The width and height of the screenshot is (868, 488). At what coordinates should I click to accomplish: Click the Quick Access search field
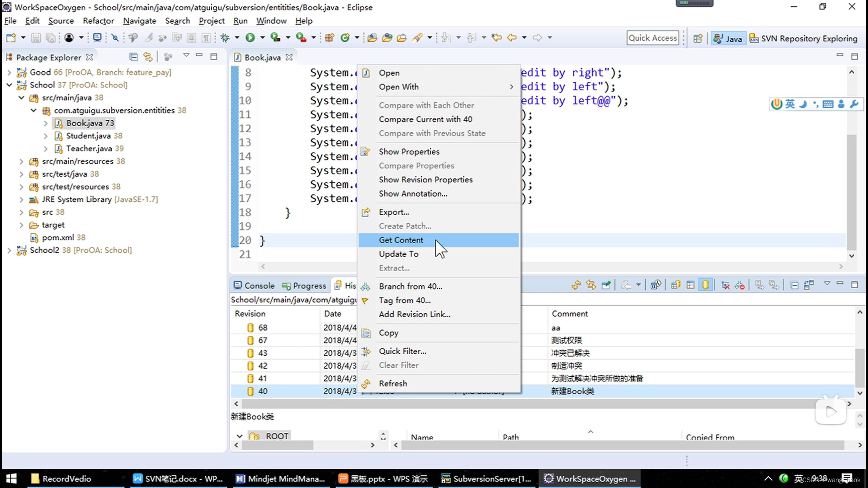tap(653, 38)
